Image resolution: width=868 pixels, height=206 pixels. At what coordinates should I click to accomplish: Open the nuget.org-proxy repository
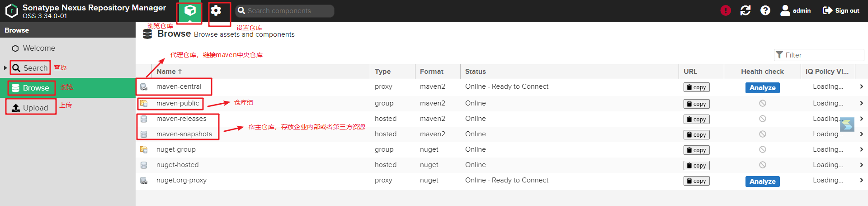pos(181,180)
